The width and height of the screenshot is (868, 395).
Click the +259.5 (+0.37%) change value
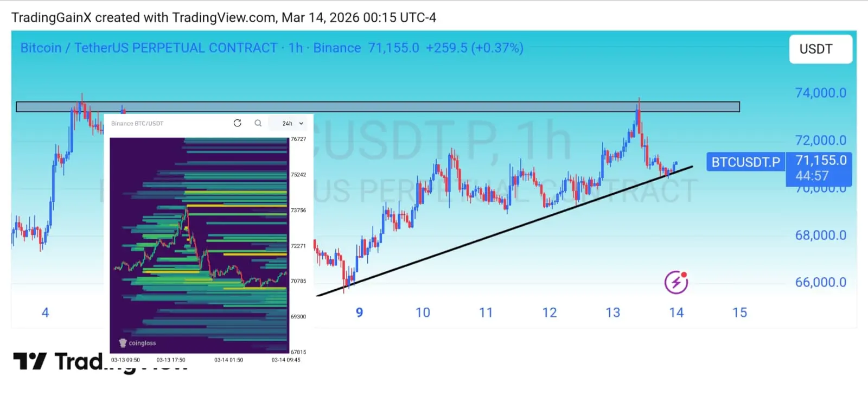[x=475, y=48]
